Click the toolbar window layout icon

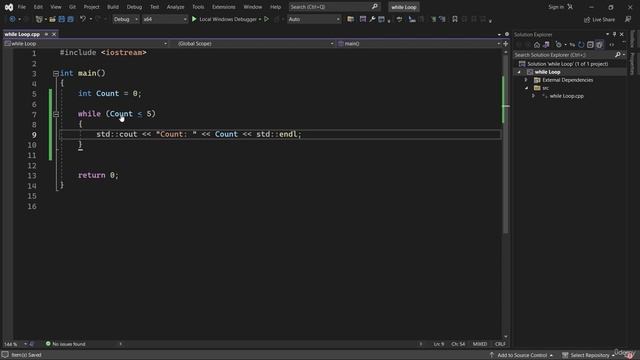tap(381, 19)
